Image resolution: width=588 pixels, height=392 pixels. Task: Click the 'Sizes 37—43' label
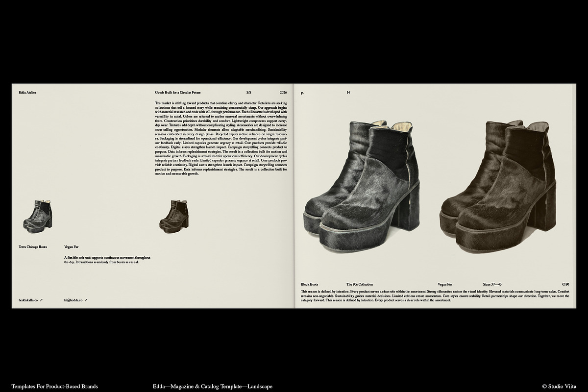pyautogui.click(x=492, y=284)
